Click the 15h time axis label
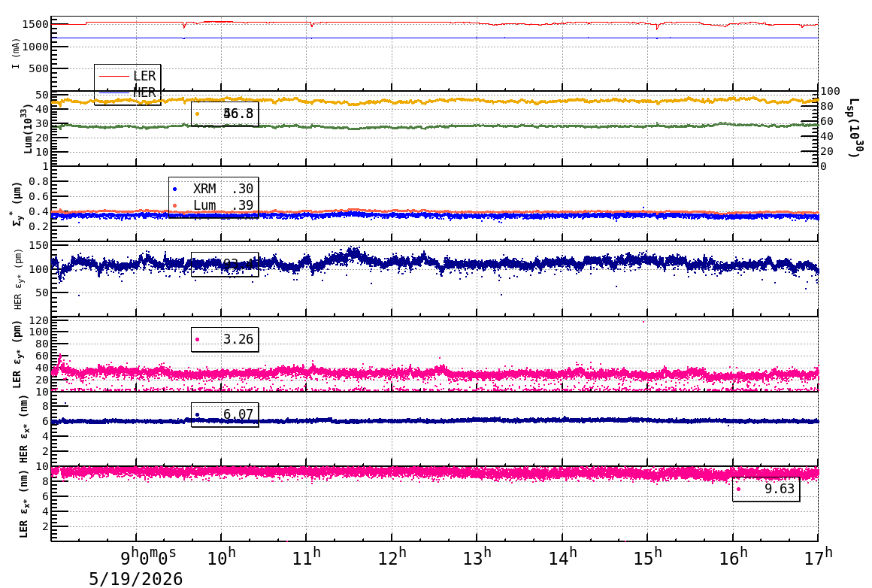Viewport: 872px width, 588px height. (x=648, y=557)
